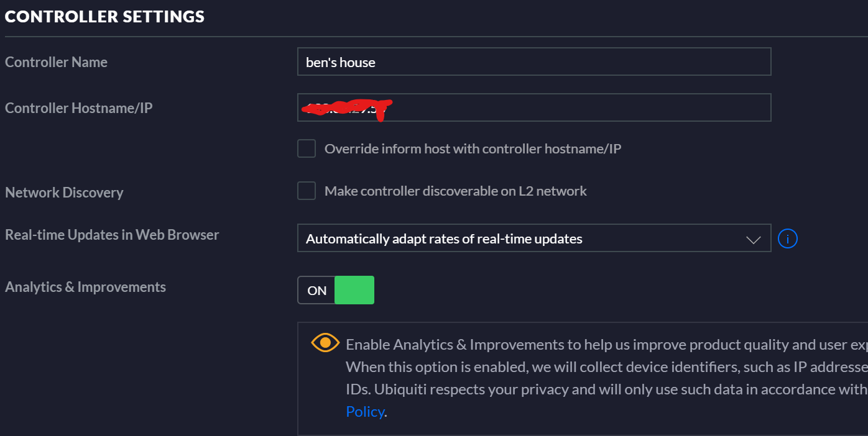The width and height of the screenshot is (868, 436).
Task: Click the Controller Settings heading
Action: coord(104,16)
